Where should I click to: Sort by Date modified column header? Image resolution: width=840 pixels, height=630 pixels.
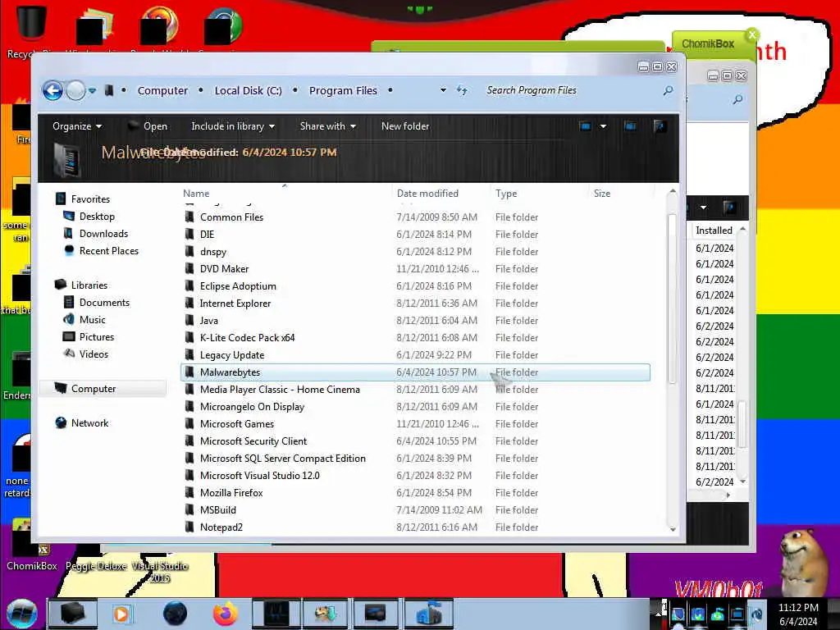[x=427, y=194]
